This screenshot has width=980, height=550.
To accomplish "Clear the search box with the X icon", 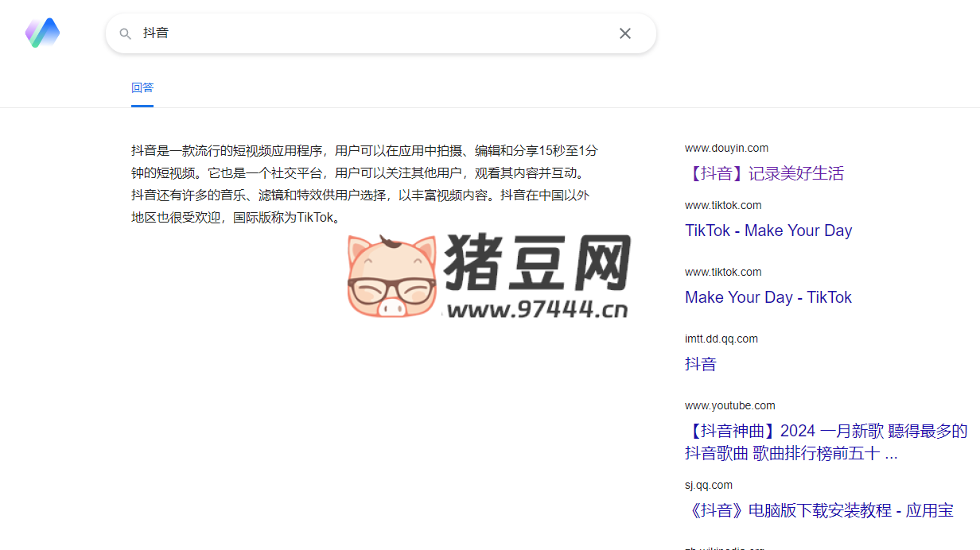I will pyautogui.click(x=625, y=33).
